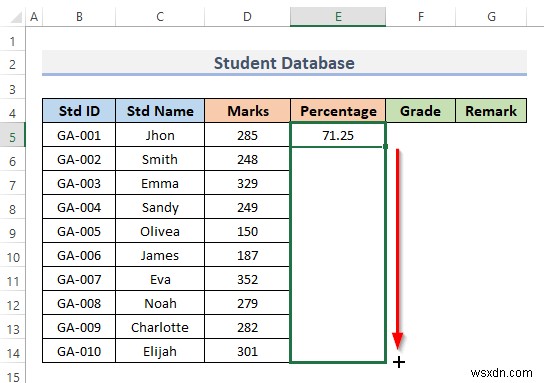Image resolution: width=544 pixels, height=383 pixels.
Task: Click the GA-002 cell
Action: pyautogui.click(x=79, y=159)
